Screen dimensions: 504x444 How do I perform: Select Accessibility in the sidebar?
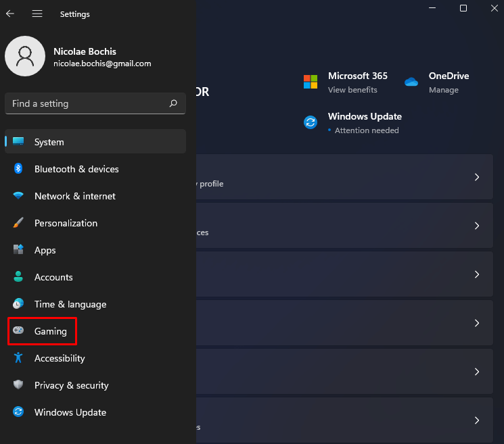coord(60,358)
